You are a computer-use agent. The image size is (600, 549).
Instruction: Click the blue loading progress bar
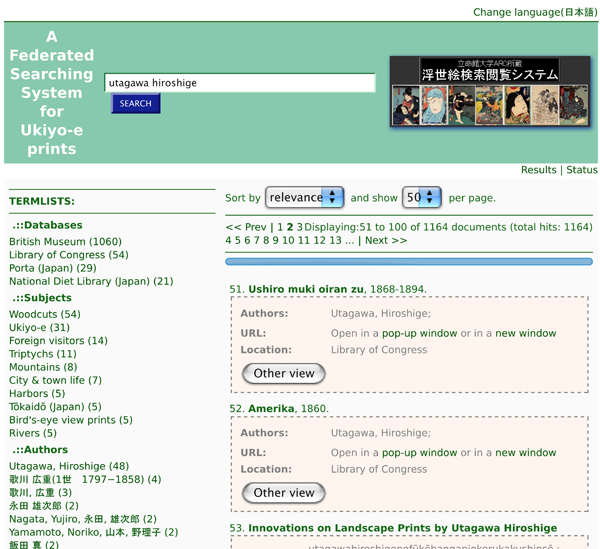[x=409, y=262]
